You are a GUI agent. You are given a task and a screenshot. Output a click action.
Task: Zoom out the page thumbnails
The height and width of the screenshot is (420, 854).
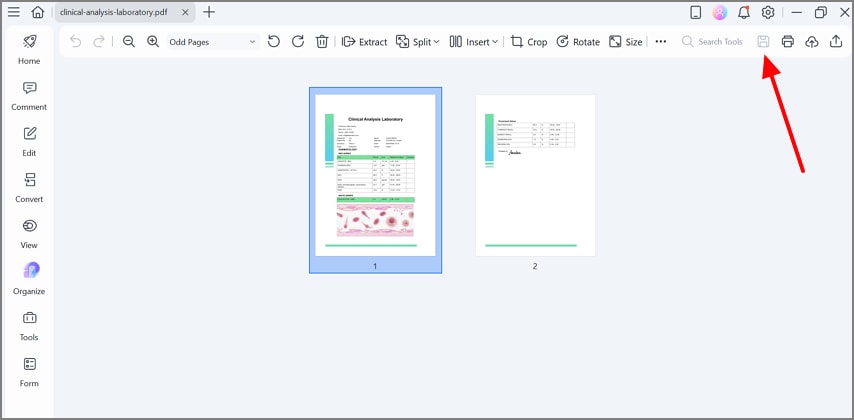(x=129, y=41)
